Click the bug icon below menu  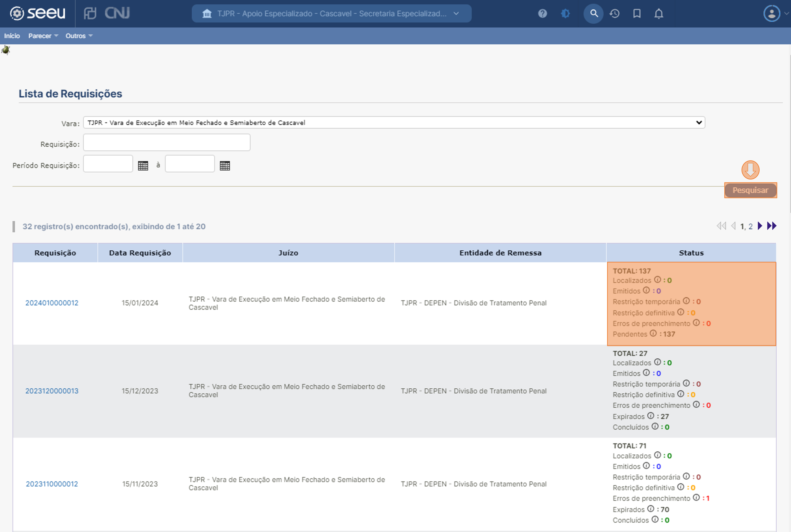[6, 50]
